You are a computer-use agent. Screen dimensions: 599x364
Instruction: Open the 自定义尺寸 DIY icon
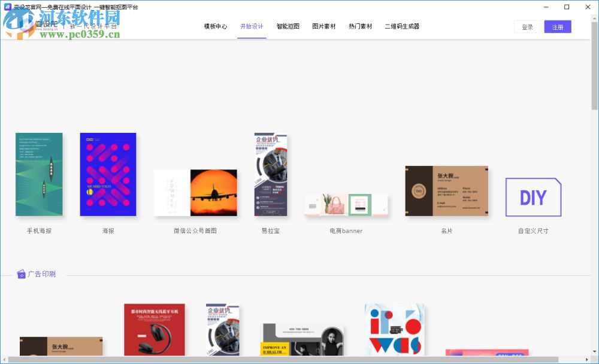[533, 197]
